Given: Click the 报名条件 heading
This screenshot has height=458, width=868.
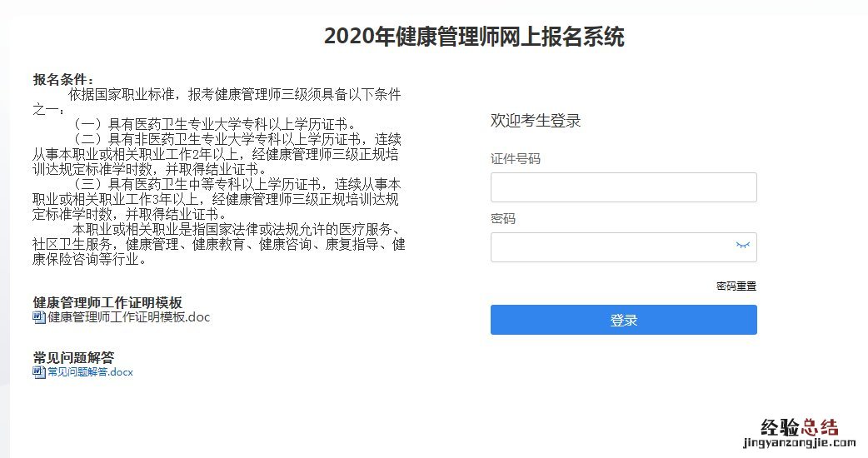Looking at the screenshot, I should pyautogui.click(x=62, y=80).
